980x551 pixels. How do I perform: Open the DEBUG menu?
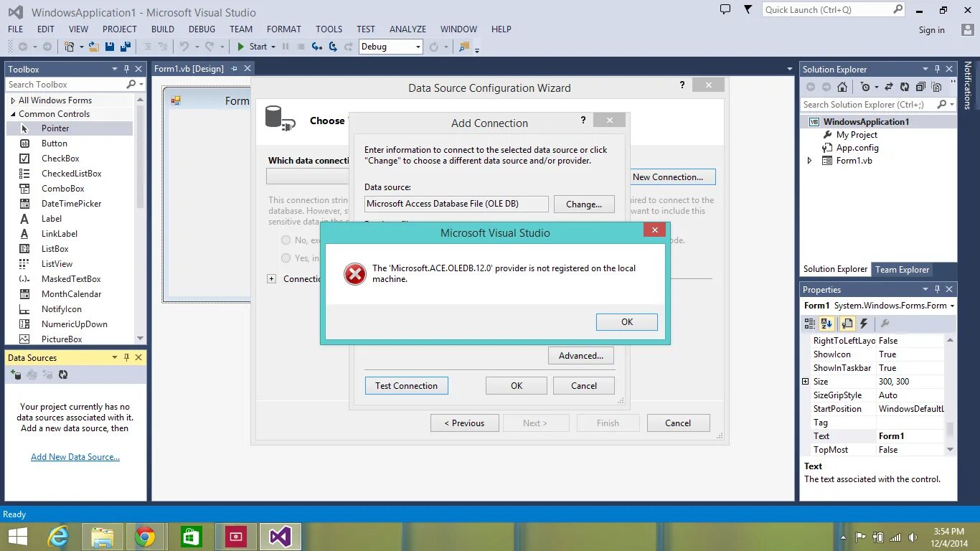pyautogui.click(x=202, y=29)
